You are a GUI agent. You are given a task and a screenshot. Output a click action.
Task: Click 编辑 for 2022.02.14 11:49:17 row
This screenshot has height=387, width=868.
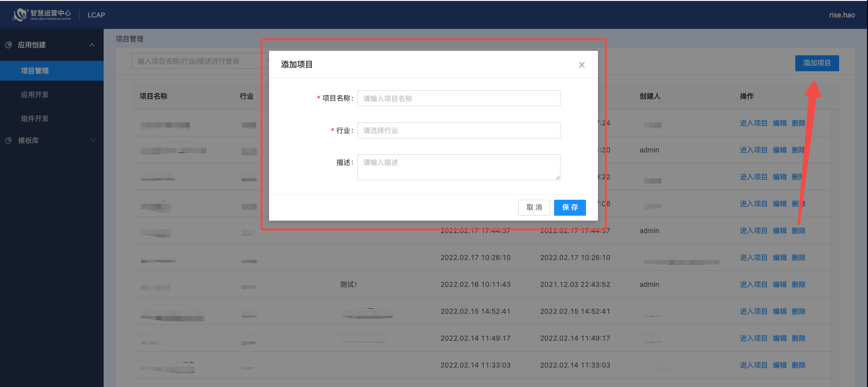(780, 338)
